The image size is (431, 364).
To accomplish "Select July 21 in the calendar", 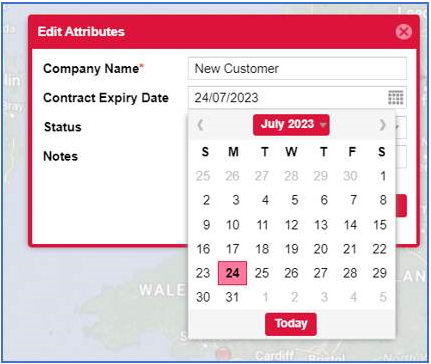I will point(350,249).
